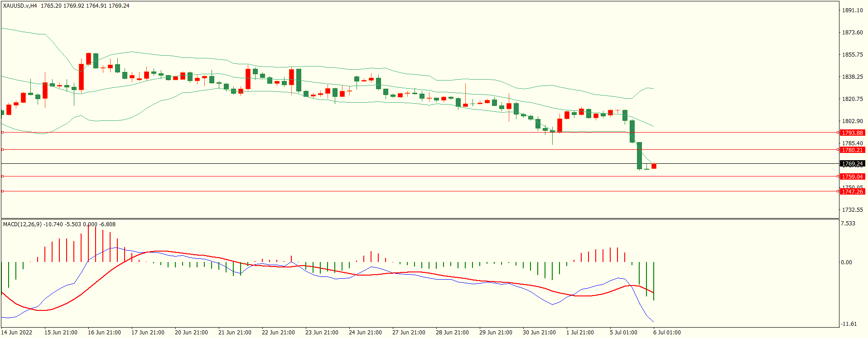
Task: Select the 1780.21 red price label
Action: click(x=853, y=150)
